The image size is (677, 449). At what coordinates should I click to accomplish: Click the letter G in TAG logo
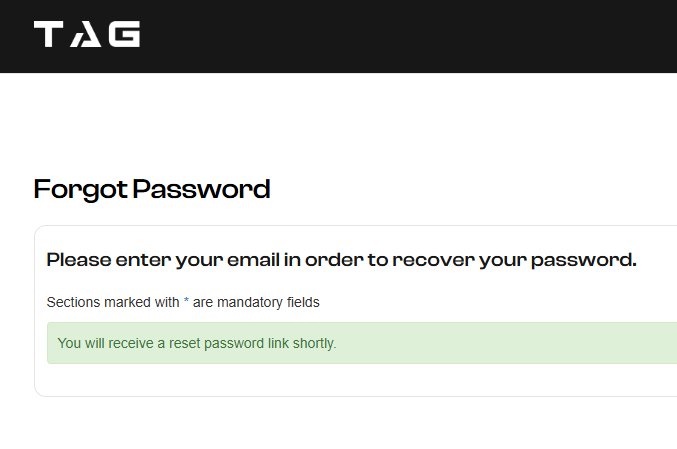pos(124,34)
